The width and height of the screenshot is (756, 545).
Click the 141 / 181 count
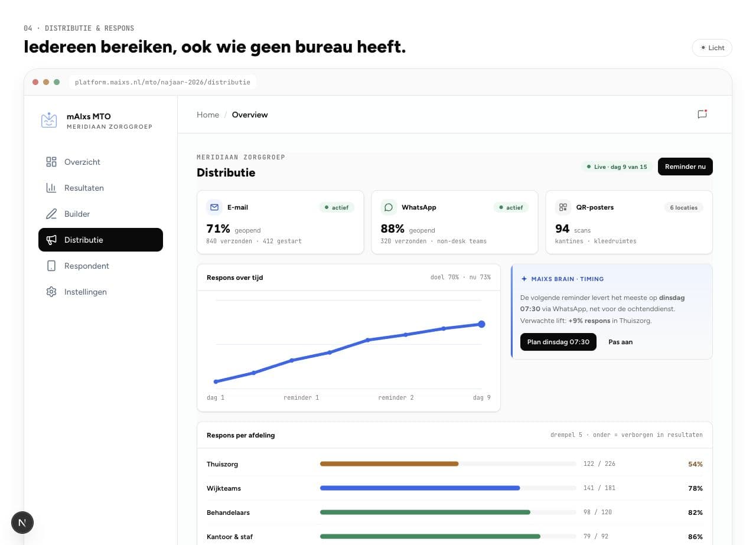pyautogui.click(x=599, y=488)
